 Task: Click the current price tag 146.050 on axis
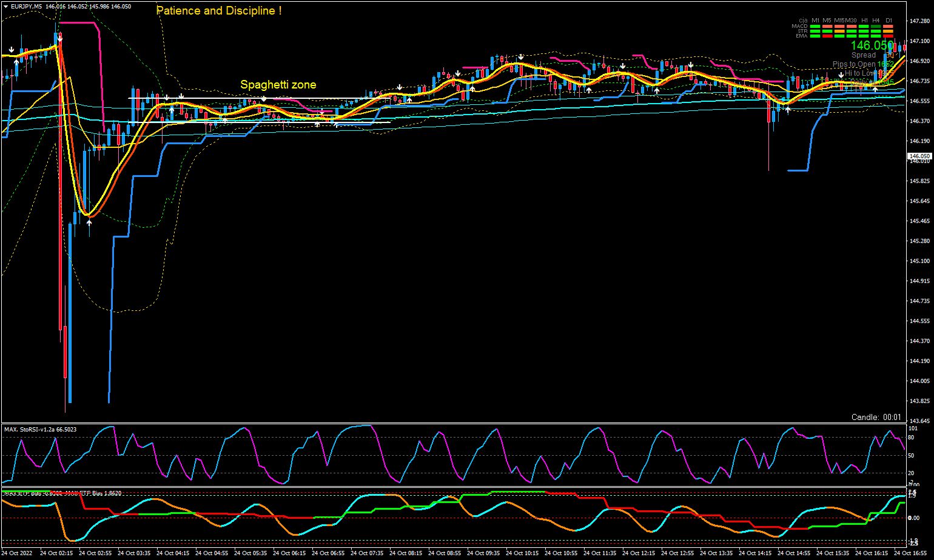click(918, 156)
